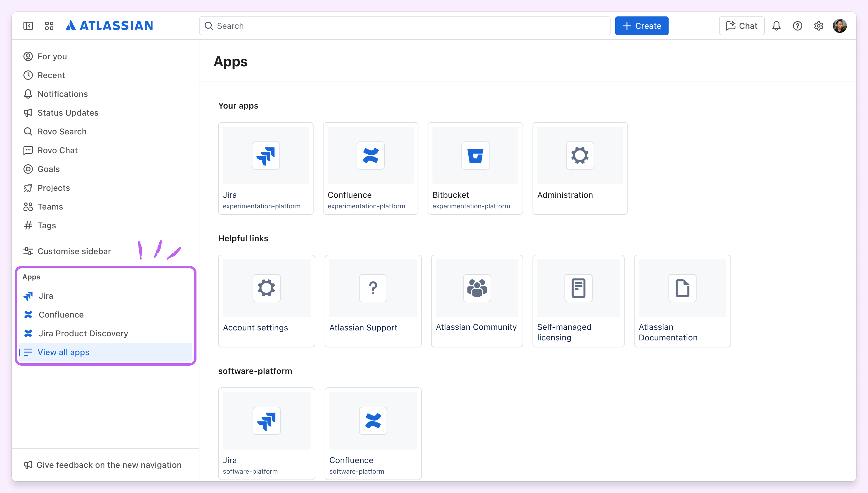The width and height of the screenshot is (868, 493).
Task: Open the app switcher grid icon
Action: click(x=49, y=26)
